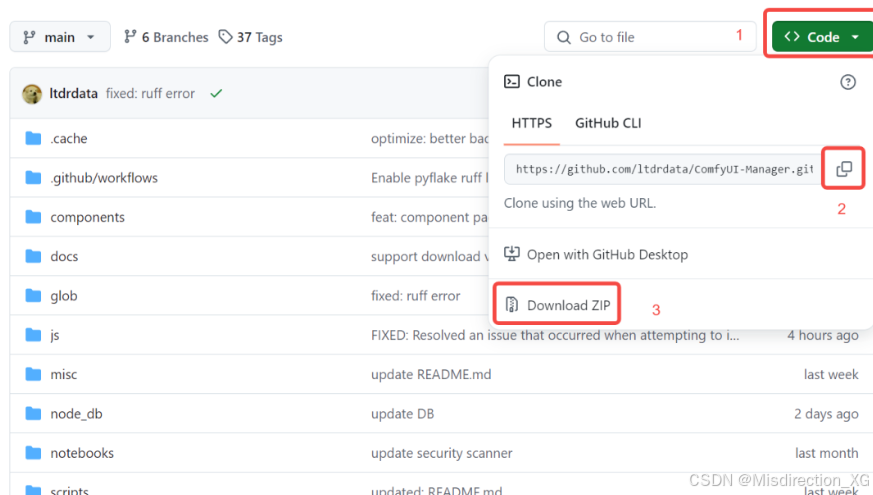873x495 pixels.
Task: Open the 'Enable pyflake ruff' commit message
Action: (430, 178)
